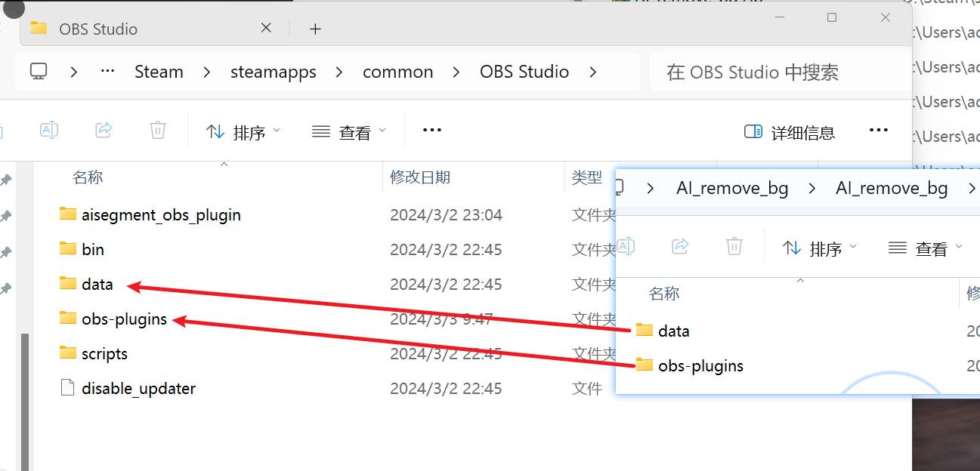Expand the 排序 sort dropdown in AI_remove_bg window
Screen dimensions: 980x471
[820, 248]
